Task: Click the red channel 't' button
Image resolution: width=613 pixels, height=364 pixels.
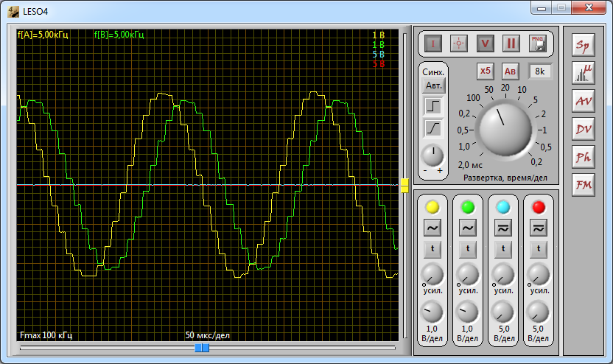Action: click(x=539, y=249)
